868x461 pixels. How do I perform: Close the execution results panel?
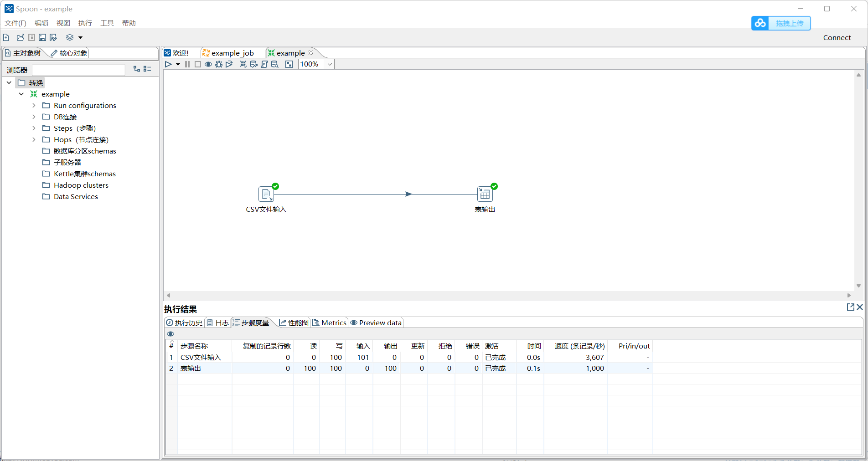pos(860,307)
